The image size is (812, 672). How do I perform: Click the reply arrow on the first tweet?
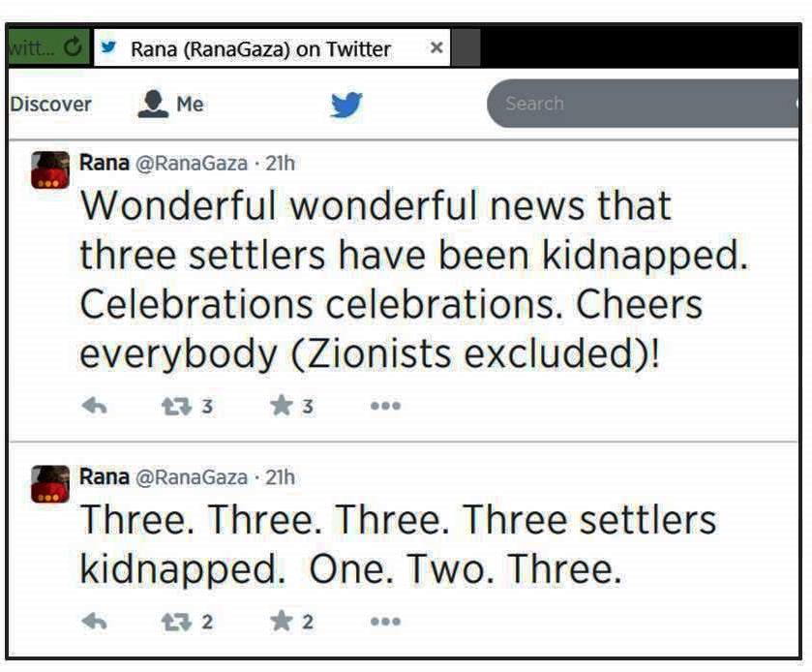pos(94,406)
